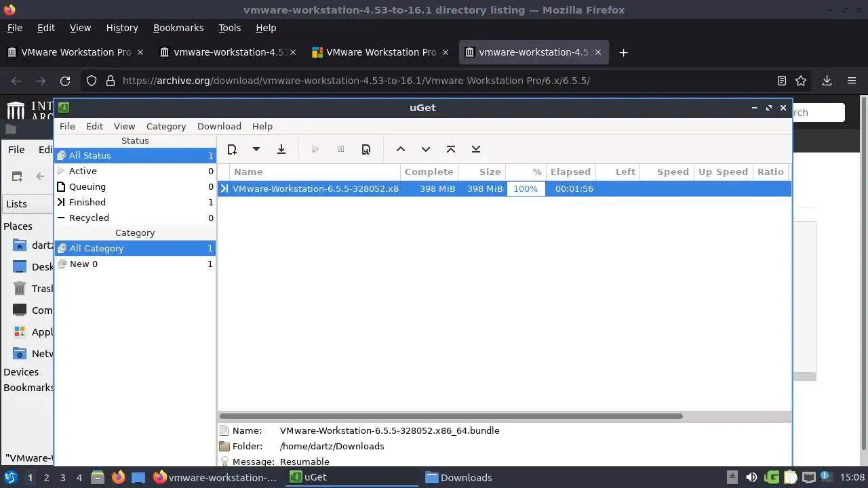Viewport: 868px width, 488px height.
Task: Click the /home/dartz/Downloads folder path text
Action: (x=332, y=446)
